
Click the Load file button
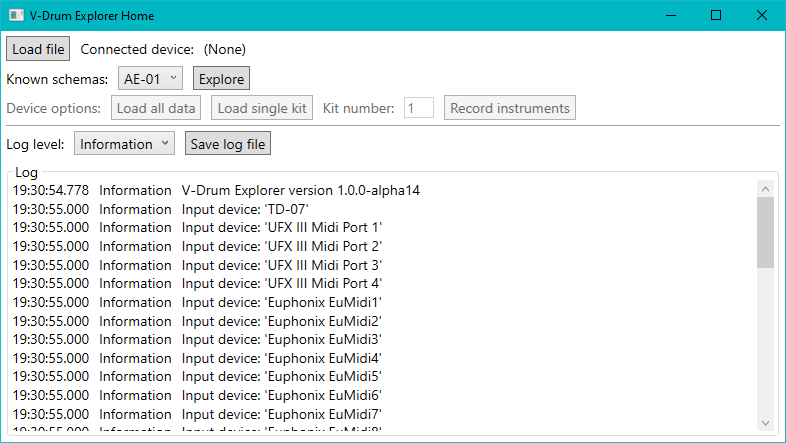(38, 49)
